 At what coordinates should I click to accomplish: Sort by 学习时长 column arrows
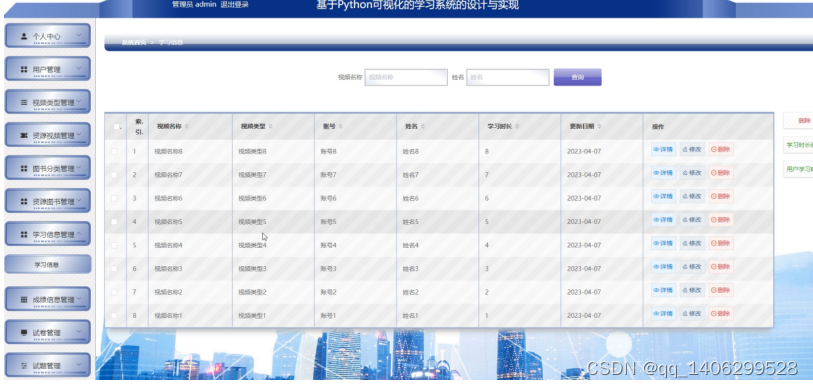pos(517,126)
